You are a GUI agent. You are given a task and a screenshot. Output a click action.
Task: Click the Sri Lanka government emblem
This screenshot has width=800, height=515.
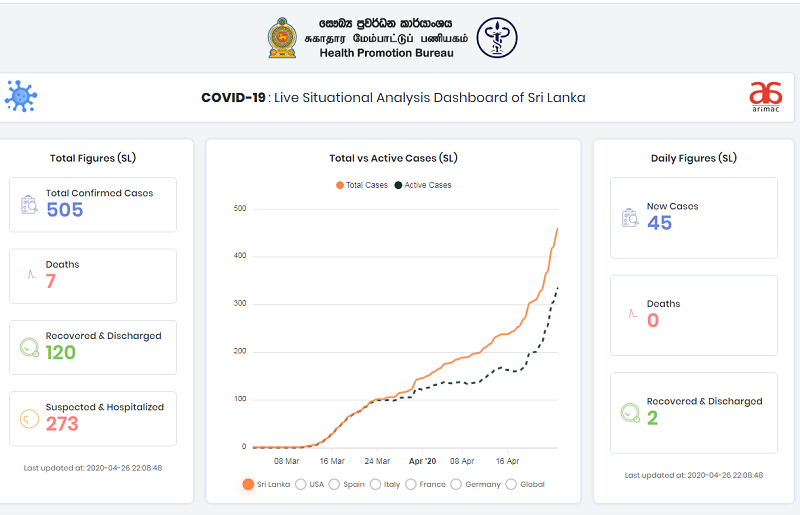[282, 37]
